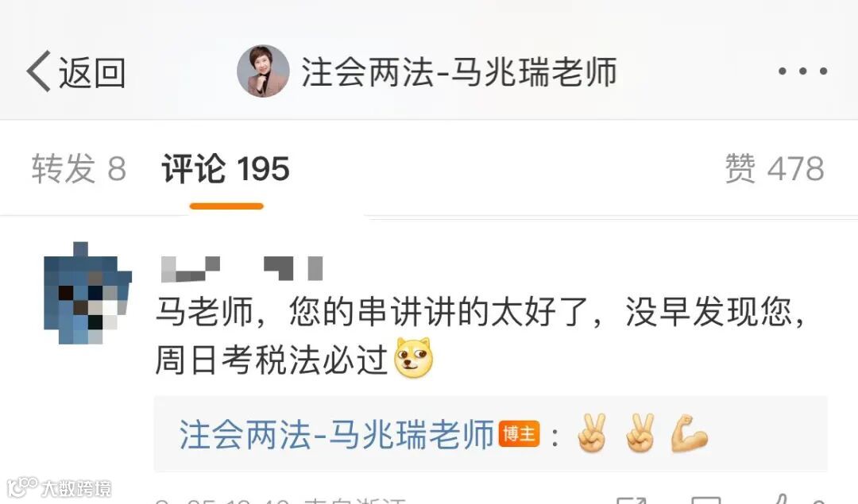Tap the back chevron arrow

pos(39,71)
